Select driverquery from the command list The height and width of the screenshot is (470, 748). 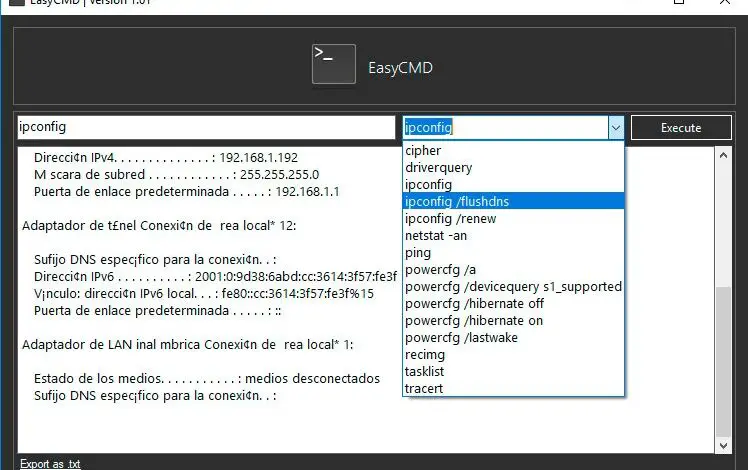[513, 167]
